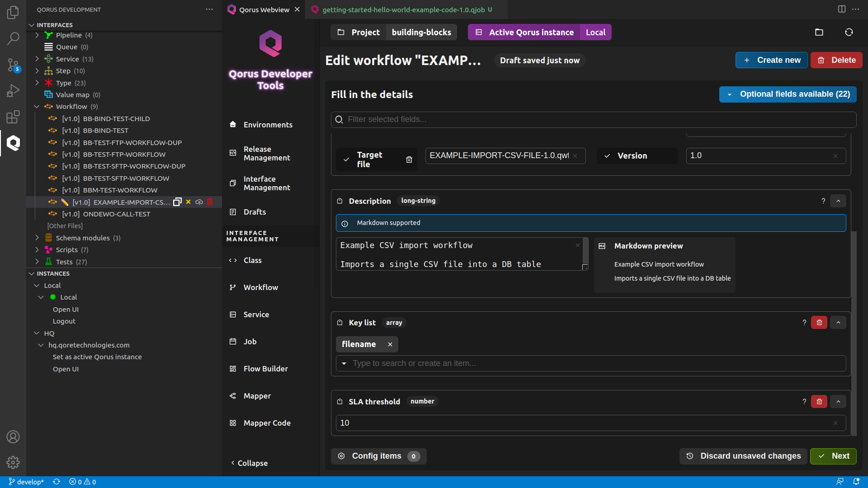The height and width of the screenshot is (488, 868).
Task: Show help for Description field
Action: 823,201
